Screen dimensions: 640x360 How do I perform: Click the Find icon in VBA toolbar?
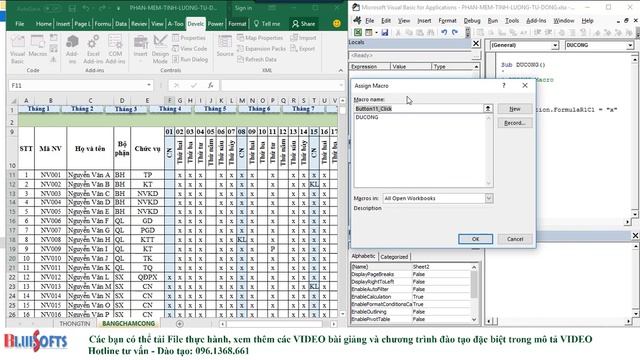point(430,32)
